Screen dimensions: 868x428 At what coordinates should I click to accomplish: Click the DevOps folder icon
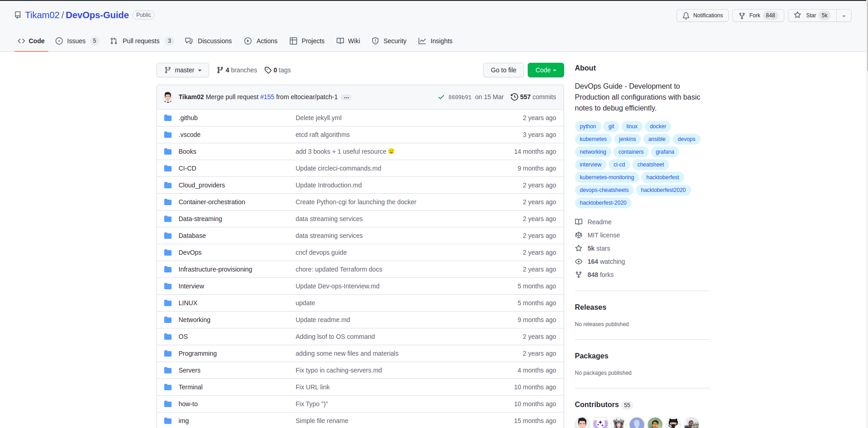(168, 252)
